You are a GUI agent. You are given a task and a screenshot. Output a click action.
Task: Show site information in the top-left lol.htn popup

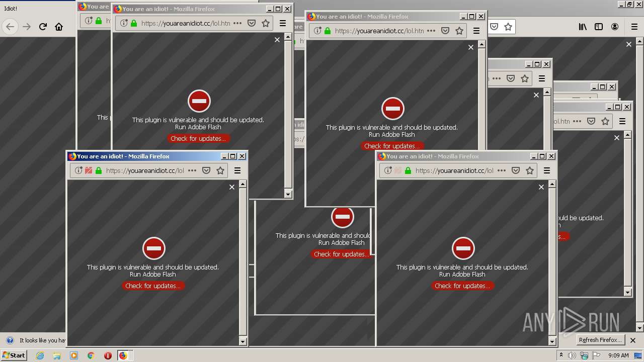click(124, 23)
